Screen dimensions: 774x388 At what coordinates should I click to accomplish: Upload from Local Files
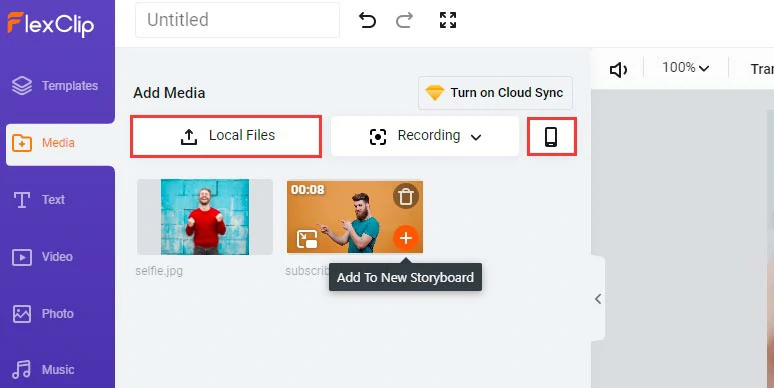226,136
